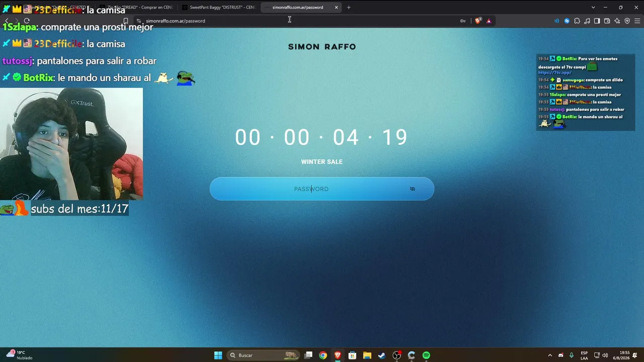This screenshot has width=644, height=362.
Task: Open Task View in taskbar
Action: pyautogui.click(x=308, y=355)
